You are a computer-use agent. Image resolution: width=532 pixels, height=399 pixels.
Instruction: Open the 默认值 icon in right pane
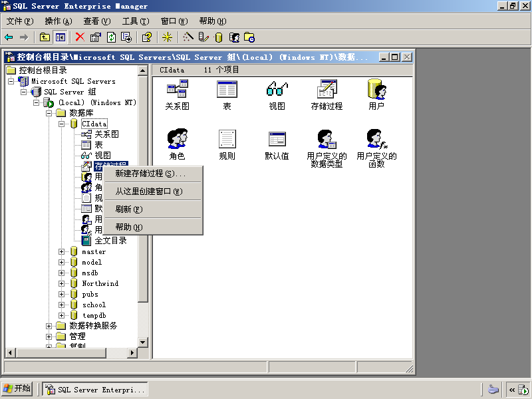coord(277,144)
